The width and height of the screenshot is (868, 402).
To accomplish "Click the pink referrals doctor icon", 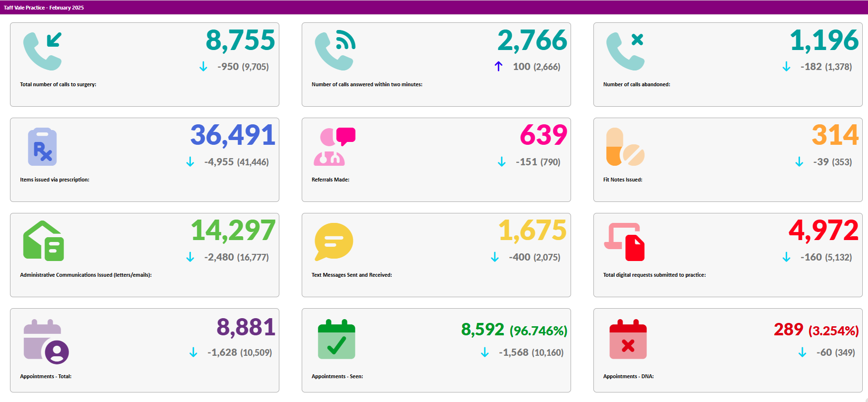I will click(334, 147).
